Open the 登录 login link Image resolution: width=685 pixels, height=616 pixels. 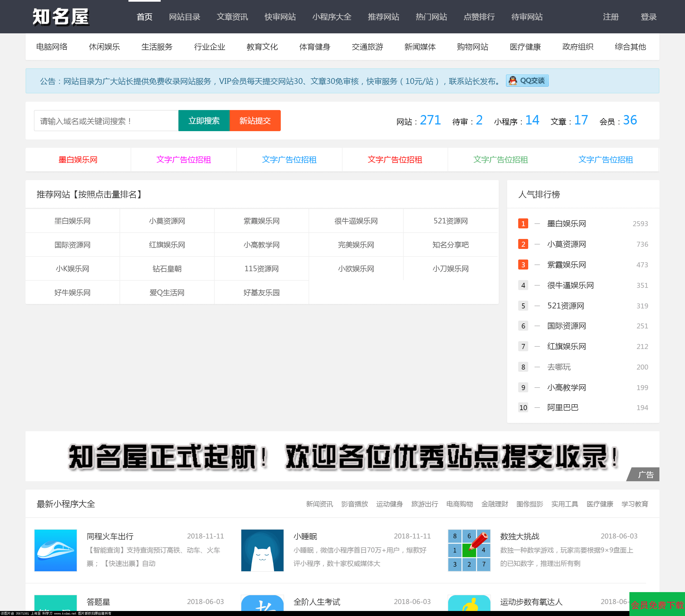click(648, 17)
